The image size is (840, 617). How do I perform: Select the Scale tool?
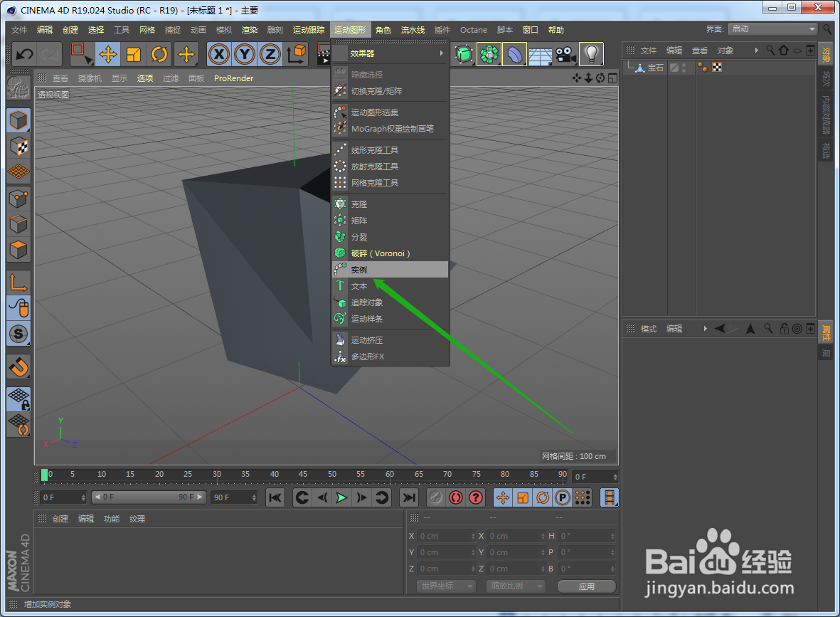[x=134, y=54]
